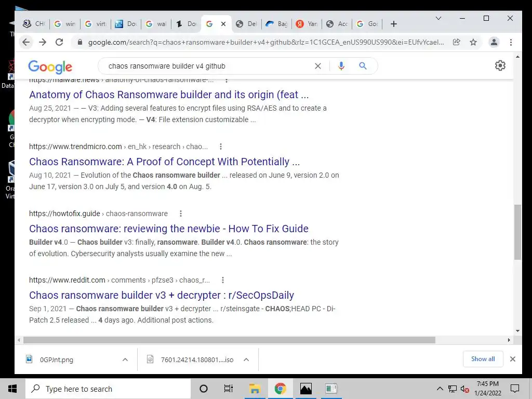Open the network icon in system tray
This screenshot has width=532, height=399.
click(x=453, y=389)
